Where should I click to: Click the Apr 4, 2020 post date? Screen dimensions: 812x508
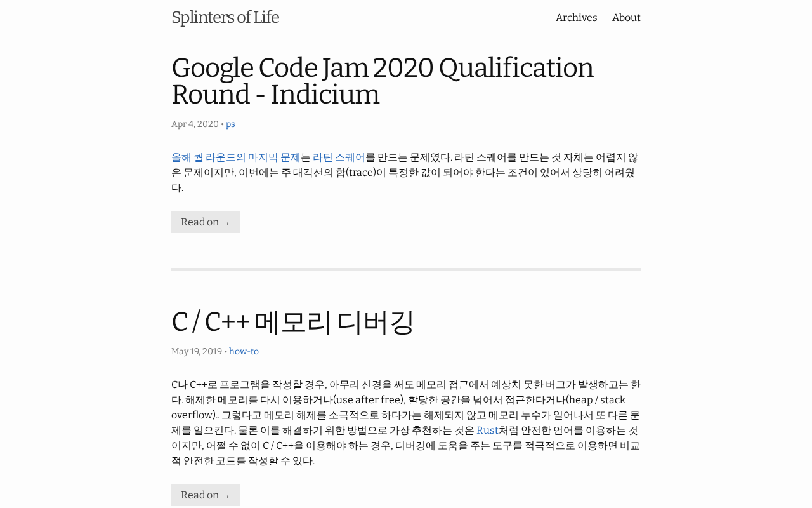coord(195,124)
